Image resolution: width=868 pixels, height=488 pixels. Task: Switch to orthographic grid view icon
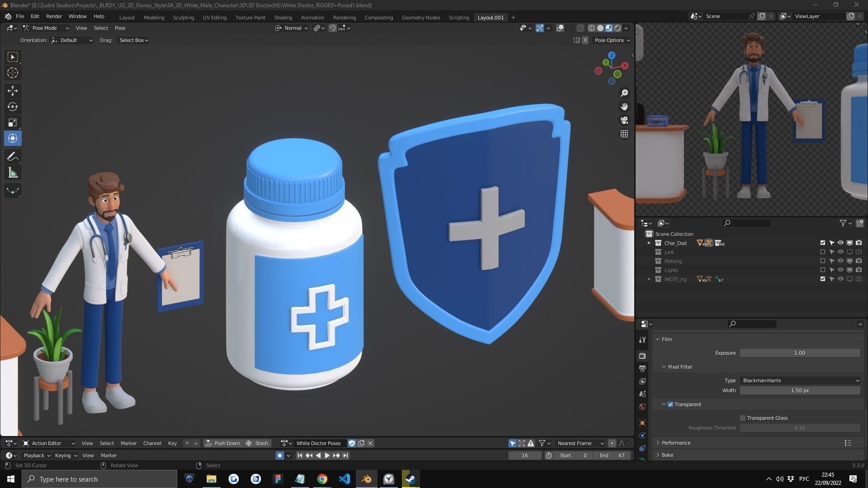point(624,134)
